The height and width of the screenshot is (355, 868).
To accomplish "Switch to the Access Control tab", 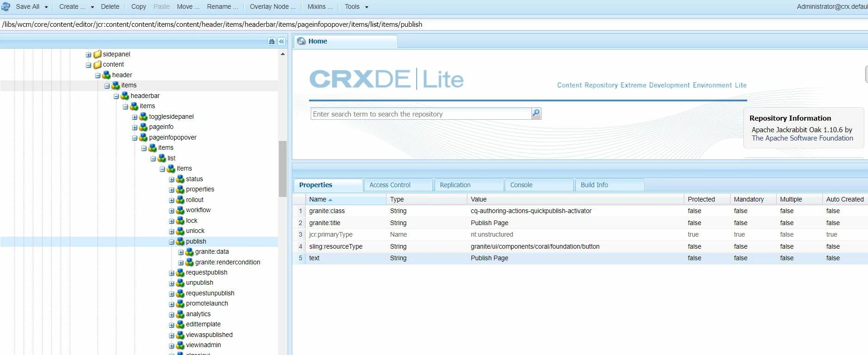I will point(398,185).
